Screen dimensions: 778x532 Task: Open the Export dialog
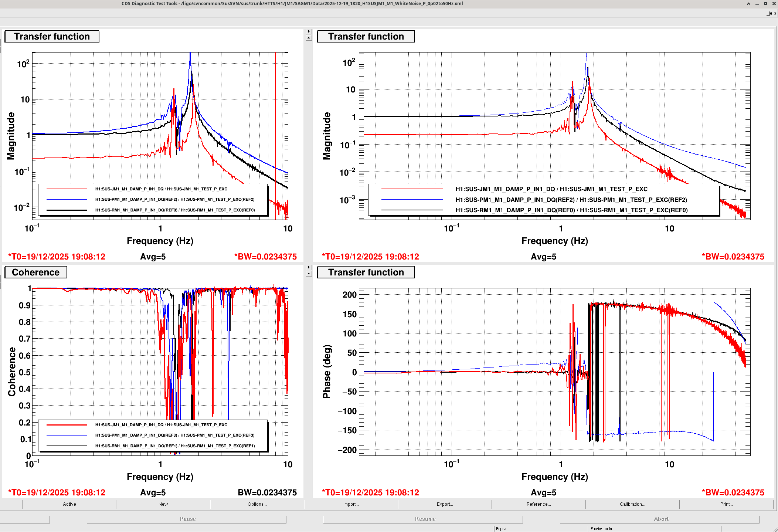click(445, 504)
